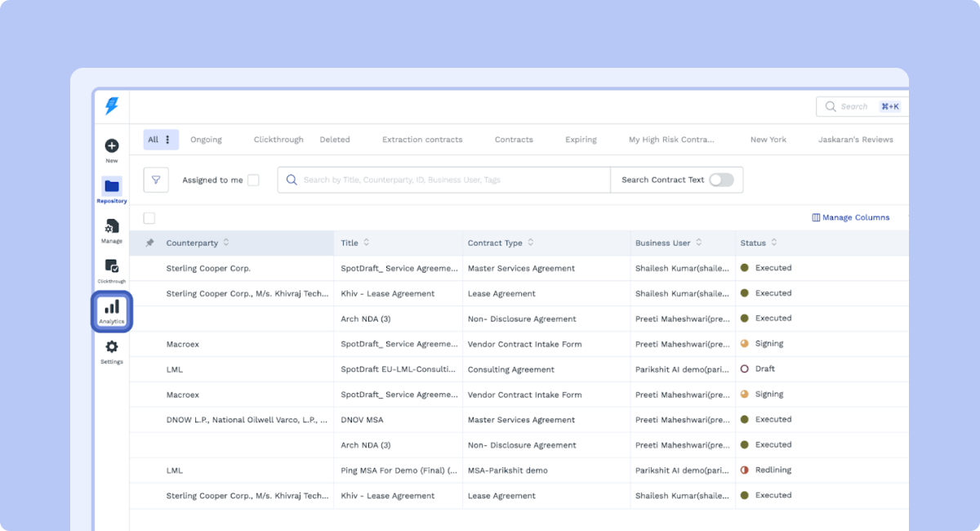
Task: Open the Settings gear icon
Action: (x=112, y=347)
